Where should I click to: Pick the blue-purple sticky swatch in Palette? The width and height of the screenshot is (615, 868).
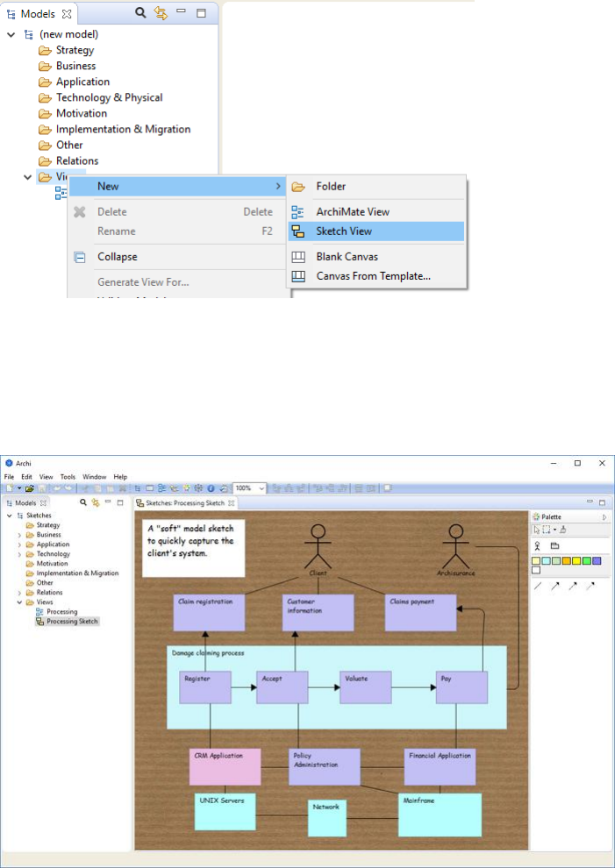(597, 561)
